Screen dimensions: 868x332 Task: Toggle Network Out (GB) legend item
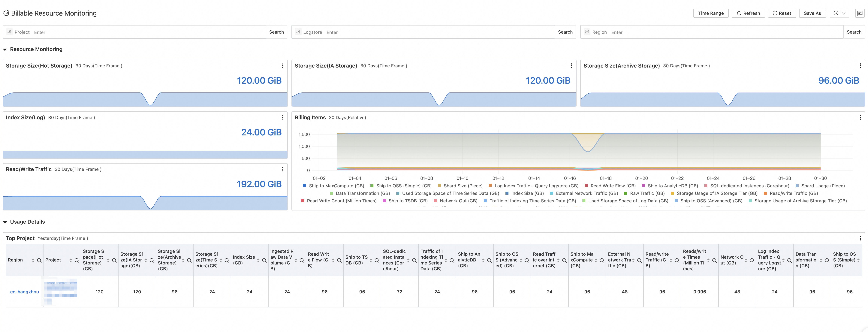coord(455,201)
